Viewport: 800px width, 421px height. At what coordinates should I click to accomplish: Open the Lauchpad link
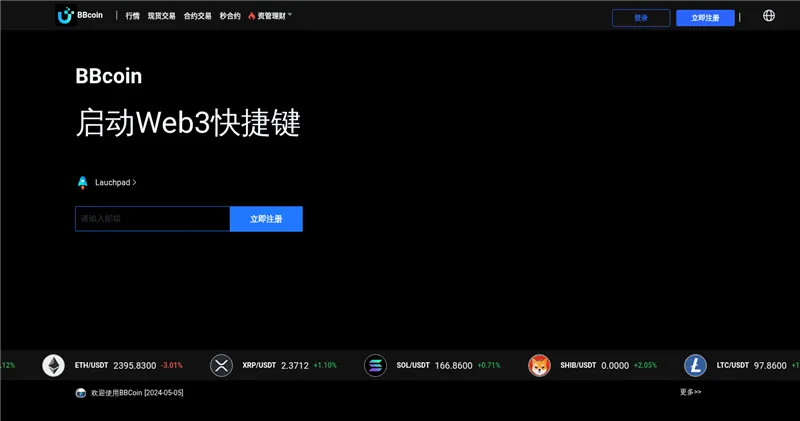(115, 183)
